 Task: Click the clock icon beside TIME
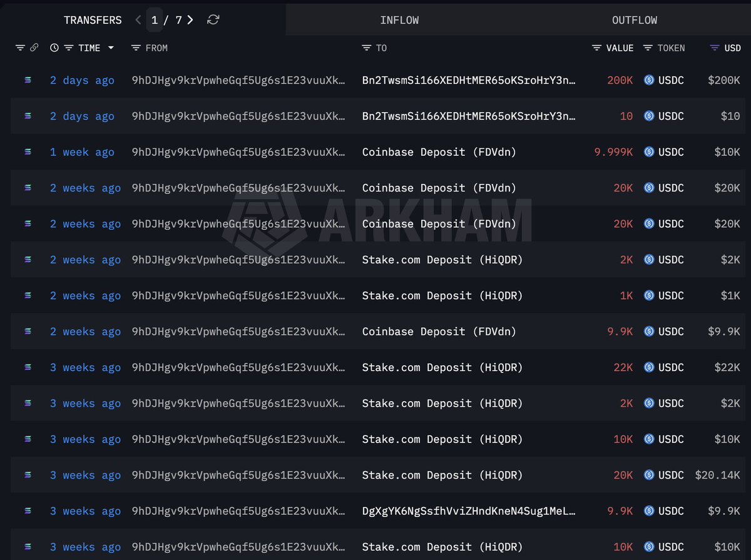tap(54, 48)
